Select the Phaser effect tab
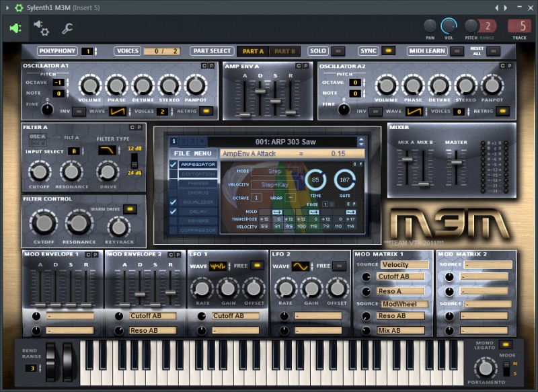This screenshot has height=392, width=538. [x=198, y=184]
